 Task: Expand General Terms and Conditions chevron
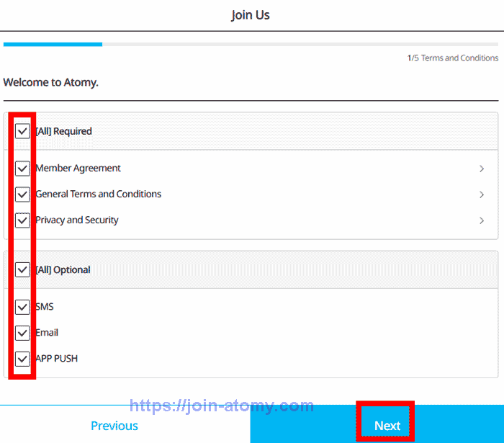tap(482, 194)
